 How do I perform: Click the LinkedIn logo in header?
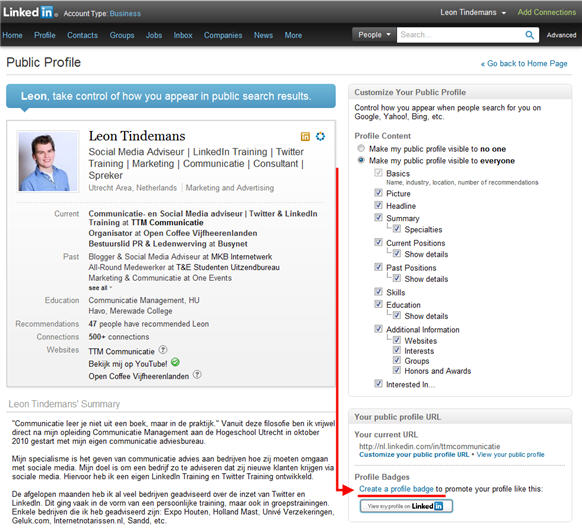click(x=28, y=13)
